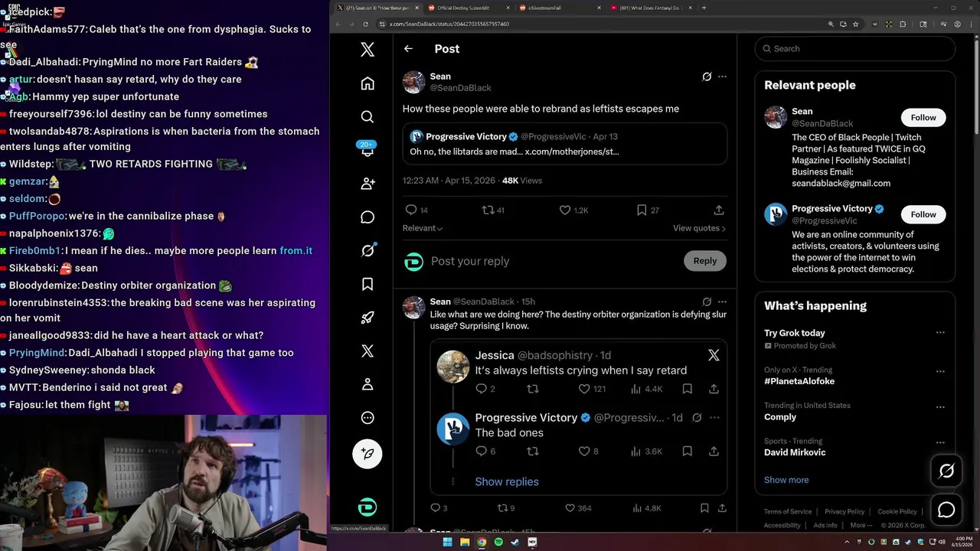Viewport: 980px width, 551px height.
Task: Open Grok explain icon on Sean's main post
Action: coord(707,77)
